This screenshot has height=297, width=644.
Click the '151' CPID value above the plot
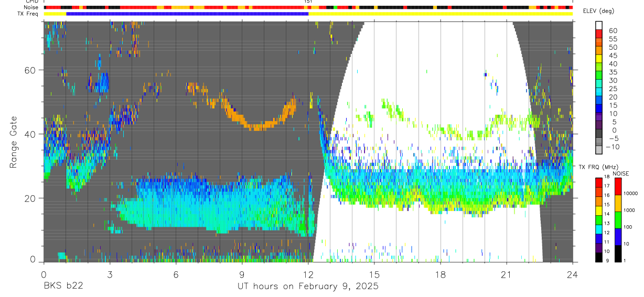[x=308, y=2]
